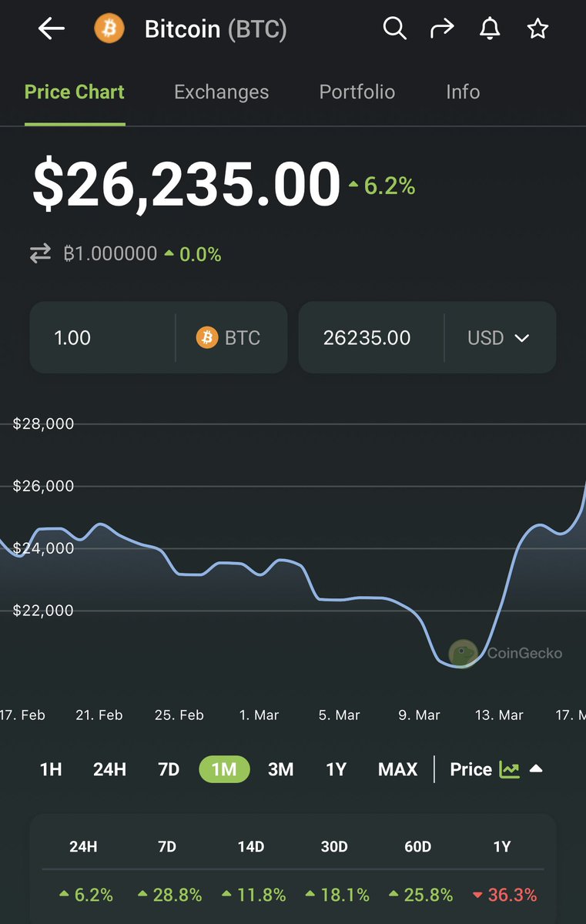
Task: Share Bitcoin page using the forward arrow icon
Action: 442,29
